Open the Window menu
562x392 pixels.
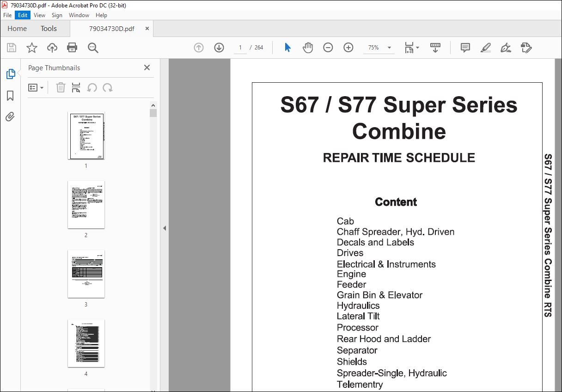click(79, 15)
